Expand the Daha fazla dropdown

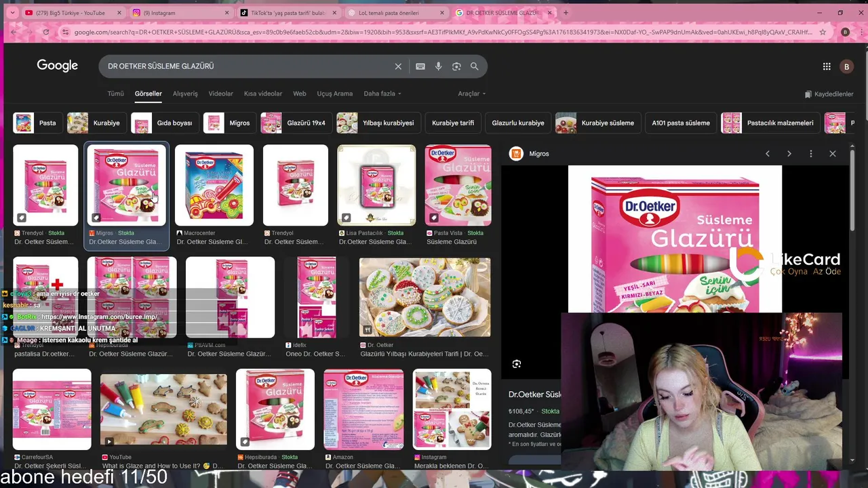tap(382, 94)
